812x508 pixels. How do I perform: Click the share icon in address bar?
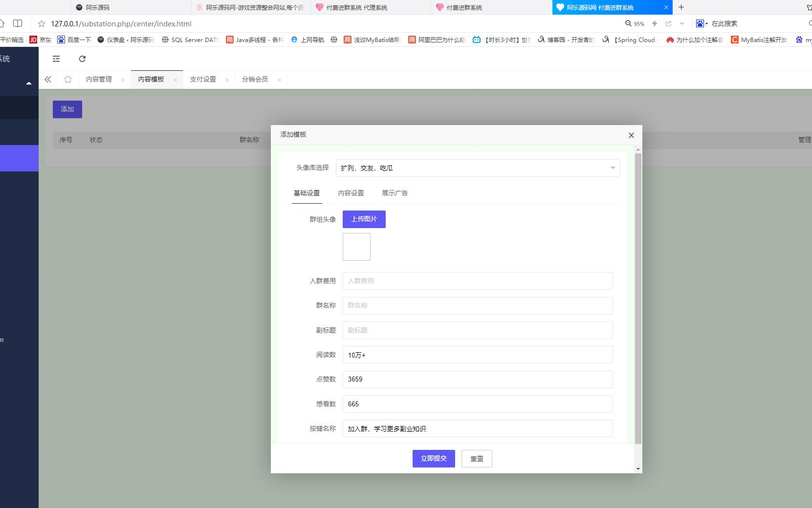(668, 23)
